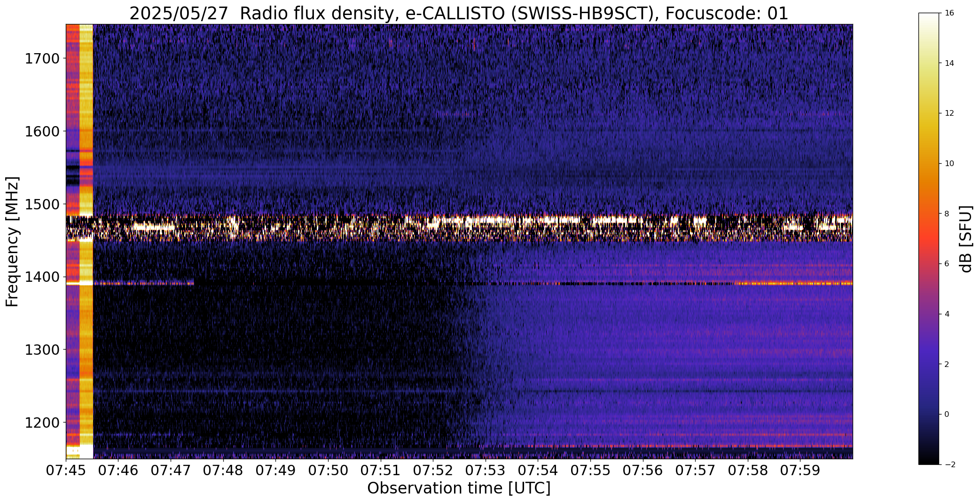Click the 07:53 time tick label
This screenshot has width=980, height=502.
(x=486, y=470)
